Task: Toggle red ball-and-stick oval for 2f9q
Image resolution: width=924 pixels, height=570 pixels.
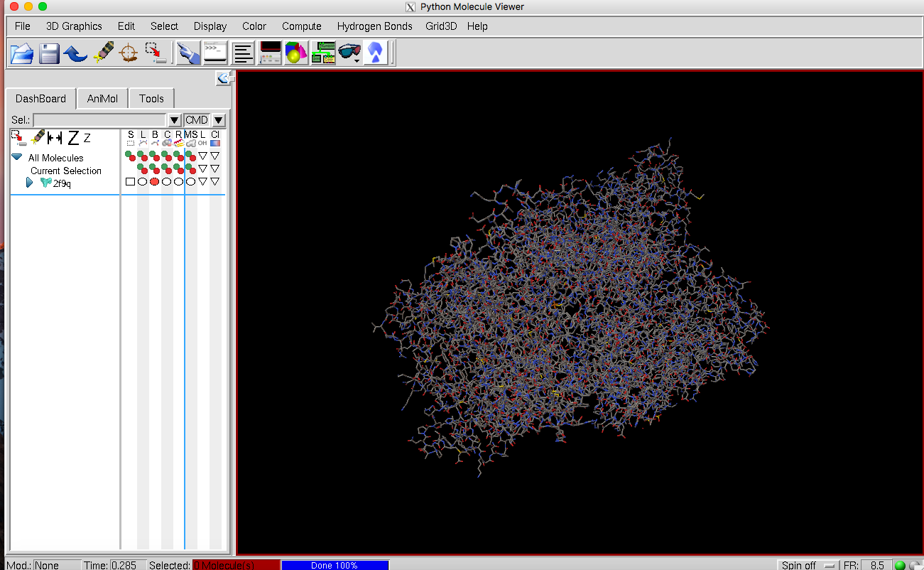Action: [x=154, y=182]
